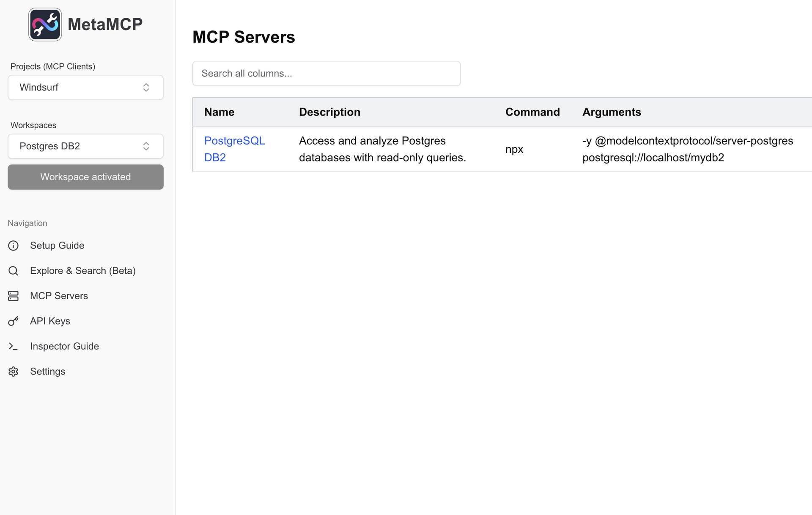
Task: Click the Projects (MCP Clients) label
Action: 53,66
